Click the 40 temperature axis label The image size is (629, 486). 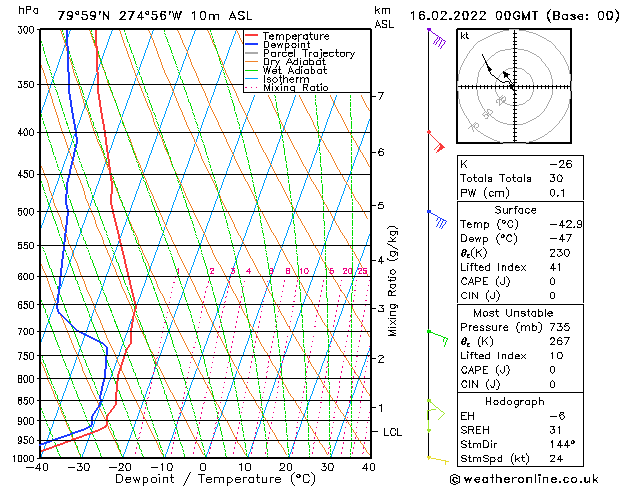click(368, 467)
